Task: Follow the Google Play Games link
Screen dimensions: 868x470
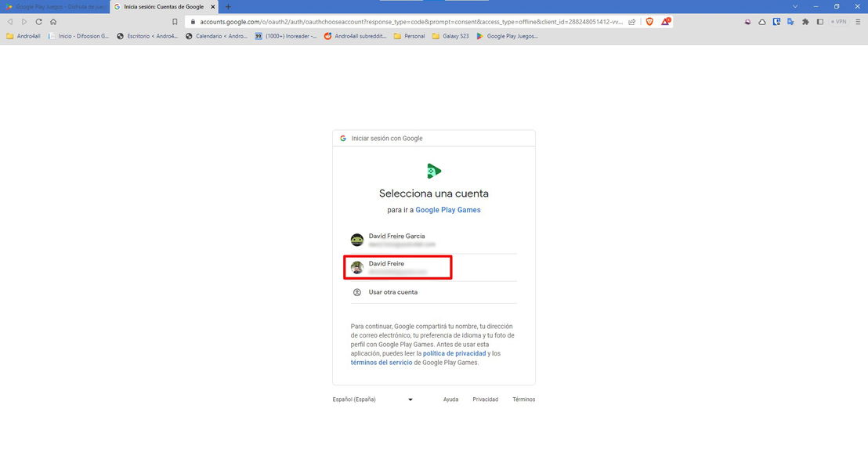Action: (448, 210)
